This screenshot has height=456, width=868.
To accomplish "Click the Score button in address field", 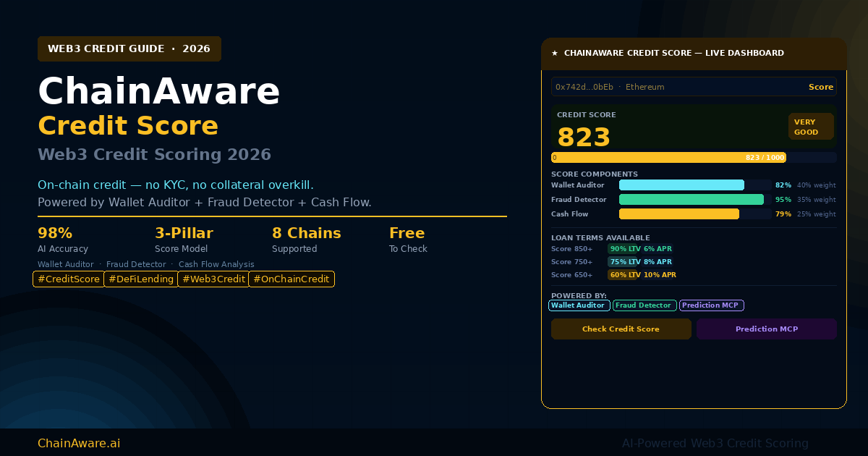I will pyautogui.click(x=820, y=87).
